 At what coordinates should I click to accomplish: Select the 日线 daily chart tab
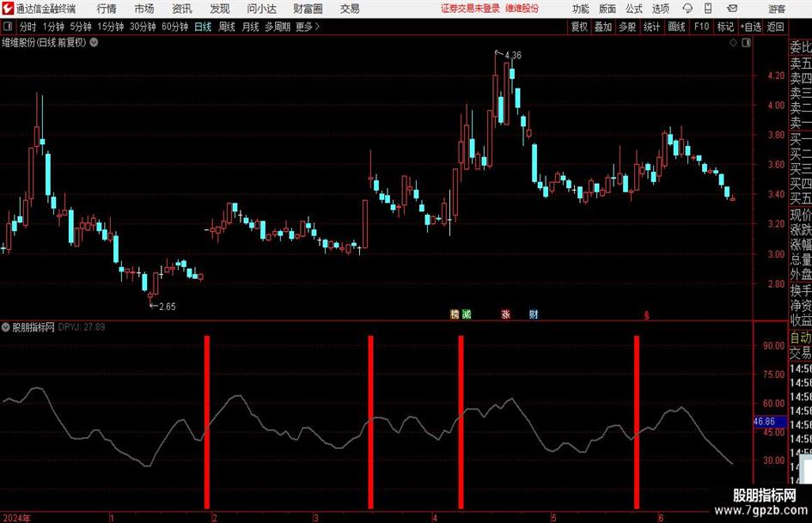(203, 27)
